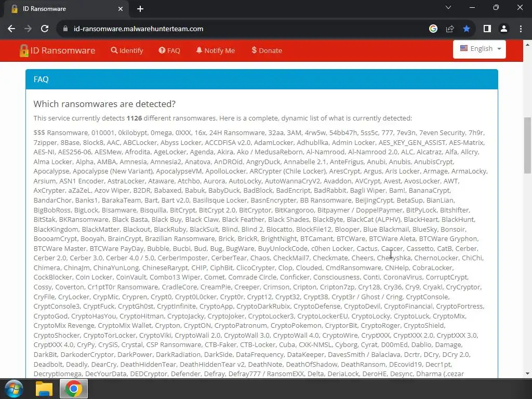The height and width of the screenshot is (399, 532).
Task: Click the 'CoronaVirus' entry text
Action: click(403, 277)
